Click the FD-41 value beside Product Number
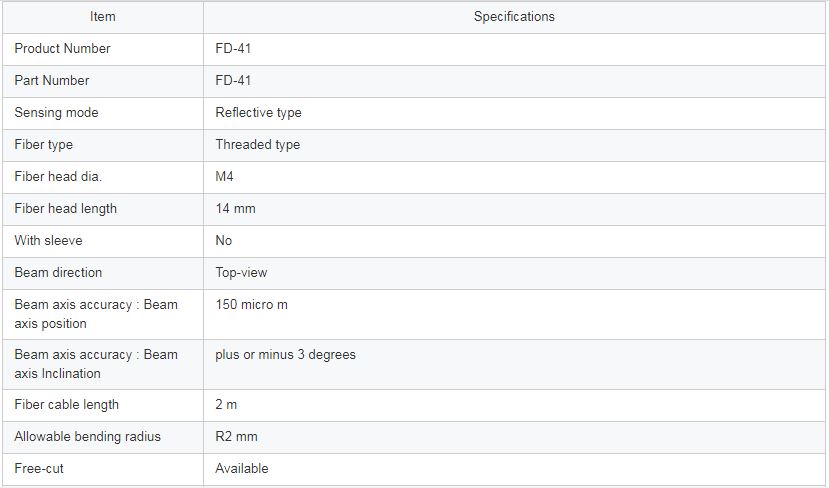This screenshot has height=488, width=829. click(233, 49)
